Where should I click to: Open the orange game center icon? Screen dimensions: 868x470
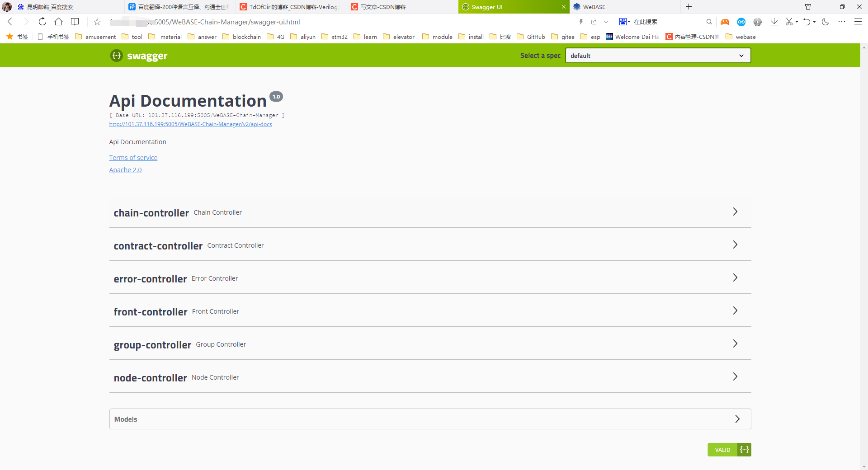click(725, 22)
